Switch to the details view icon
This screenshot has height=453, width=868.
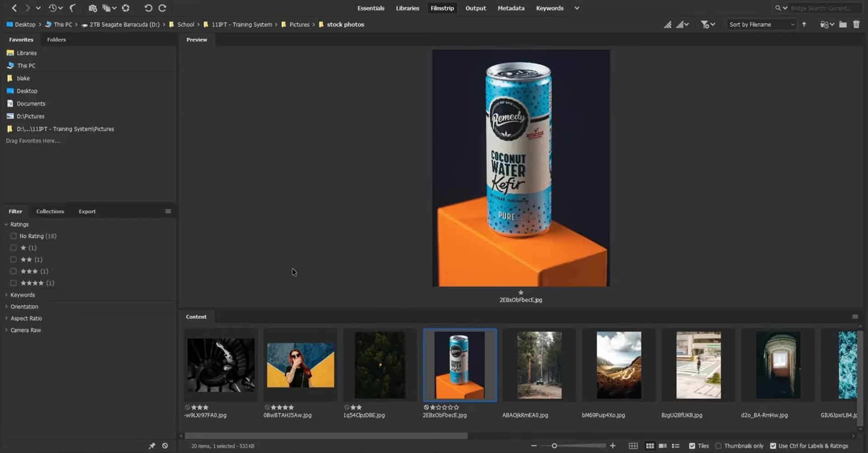[x=663, y=446]
